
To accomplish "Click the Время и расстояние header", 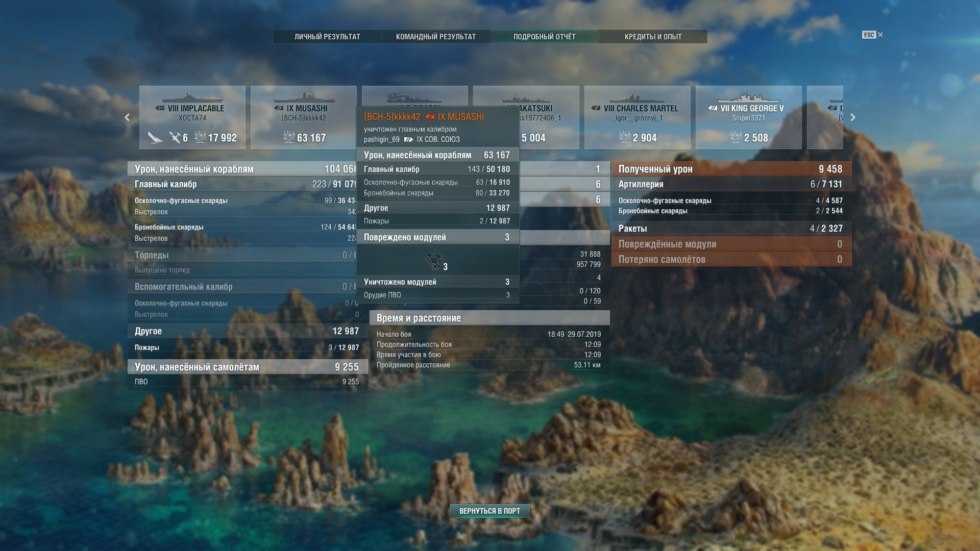I will click(490, 318).
